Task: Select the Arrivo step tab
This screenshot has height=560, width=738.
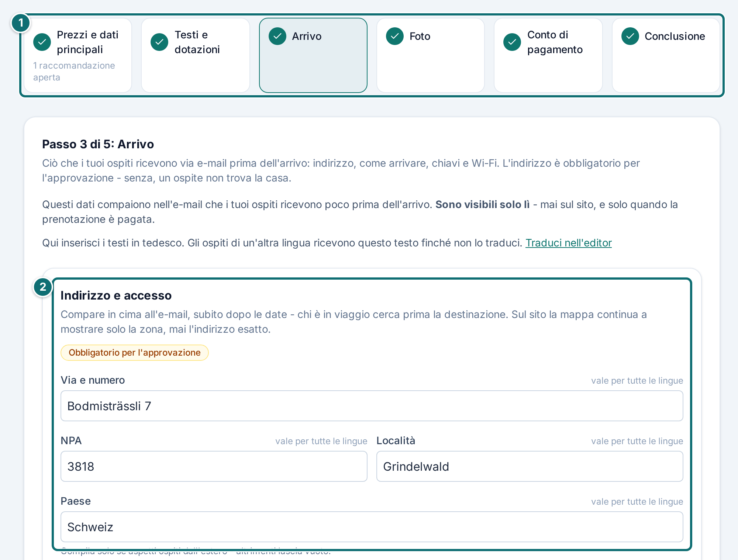Action: (x=313, y=55)
